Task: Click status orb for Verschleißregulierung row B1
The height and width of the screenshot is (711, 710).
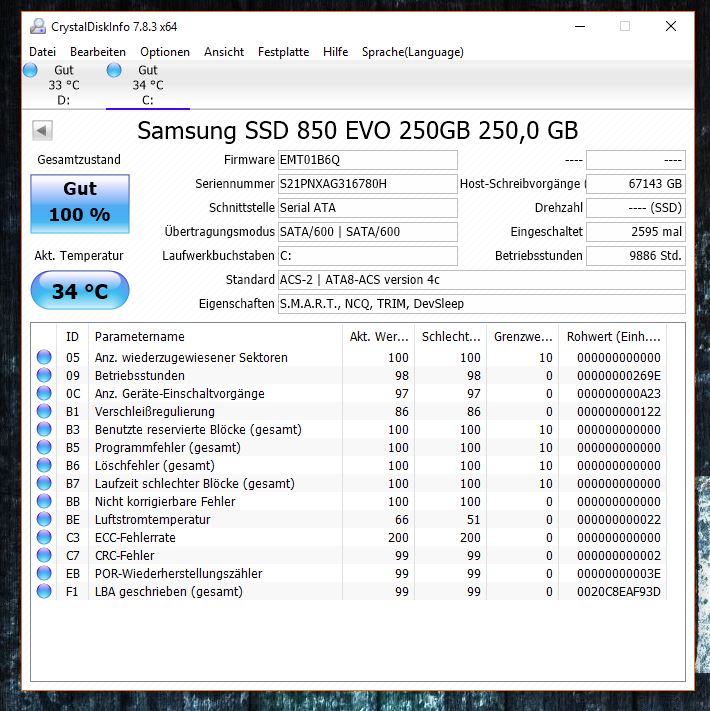Action: tap(44, 411)
